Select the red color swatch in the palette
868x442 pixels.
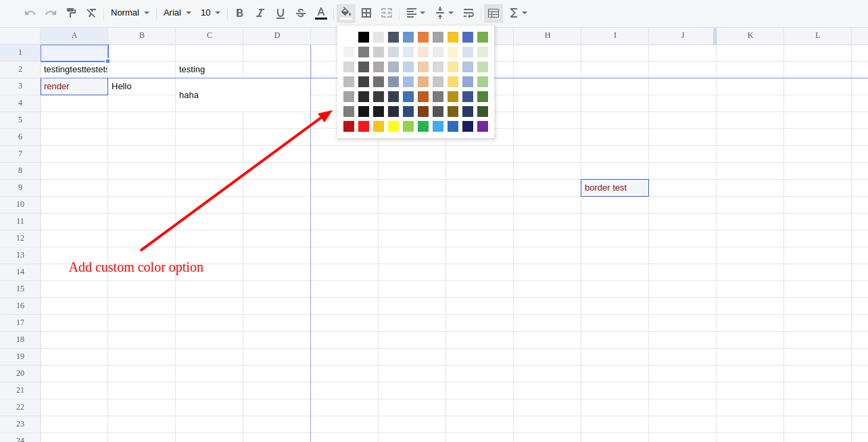[363, 126]
